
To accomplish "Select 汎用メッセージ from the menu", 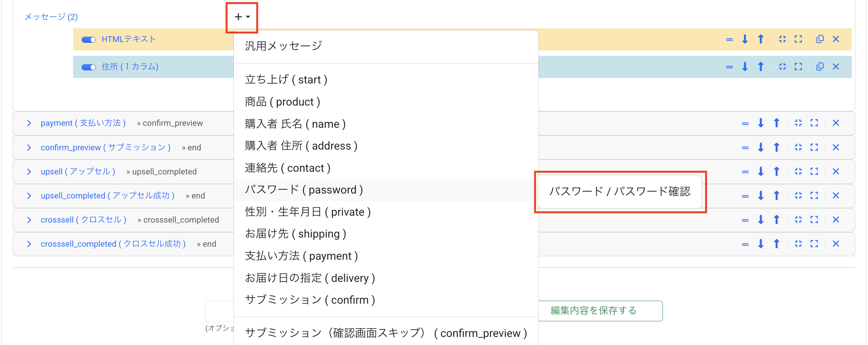I will click(x=386, y=46).
